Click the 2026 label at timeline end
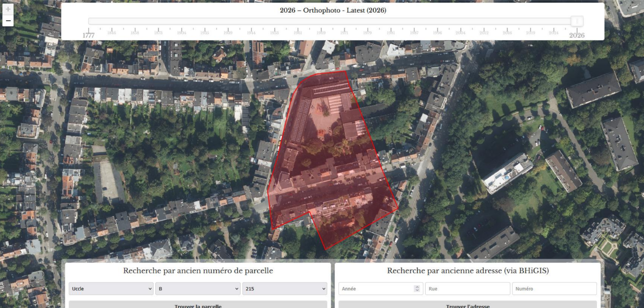The width and height of the screenshot is (644, 308). click(577, 34)
